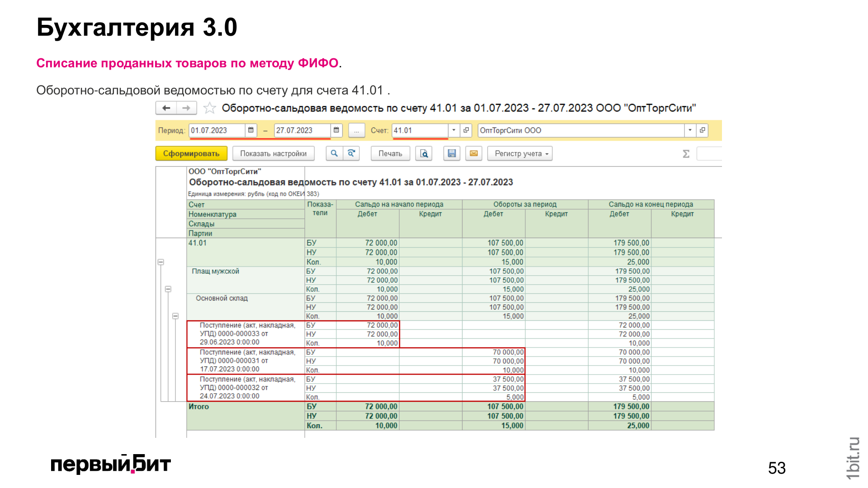
Task: Collapse the Основной склад group
Action: tap(175, 316)
